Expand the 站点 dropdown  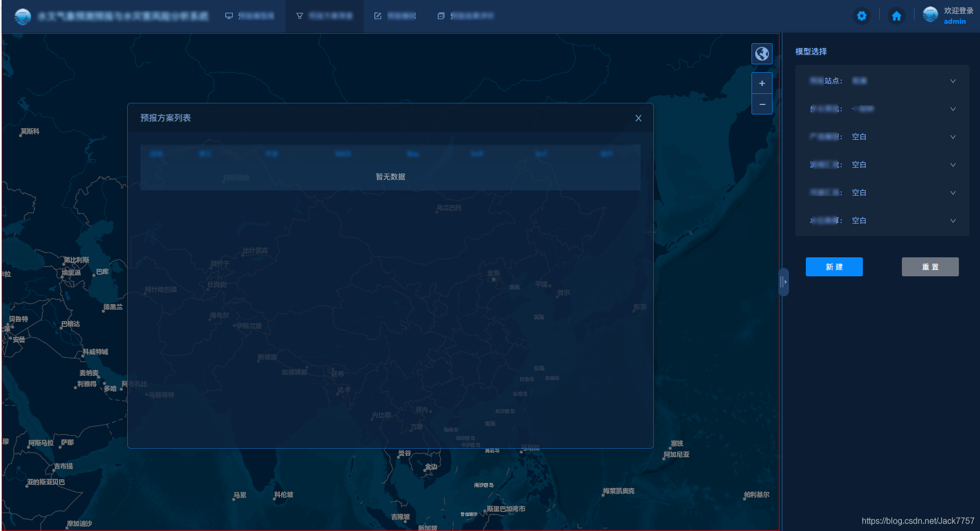[882, 81]
